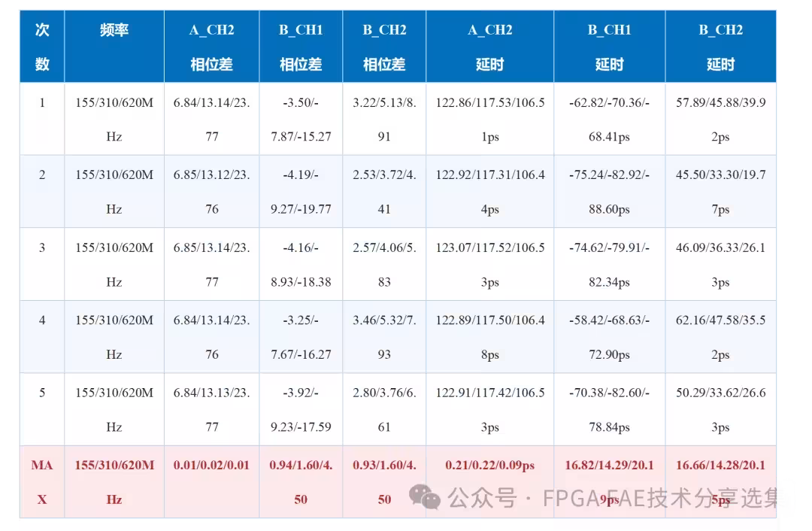Viewport: 812px width, 531px height.
Task: Select the 频率 column header
Action: [x=114, y=47]
